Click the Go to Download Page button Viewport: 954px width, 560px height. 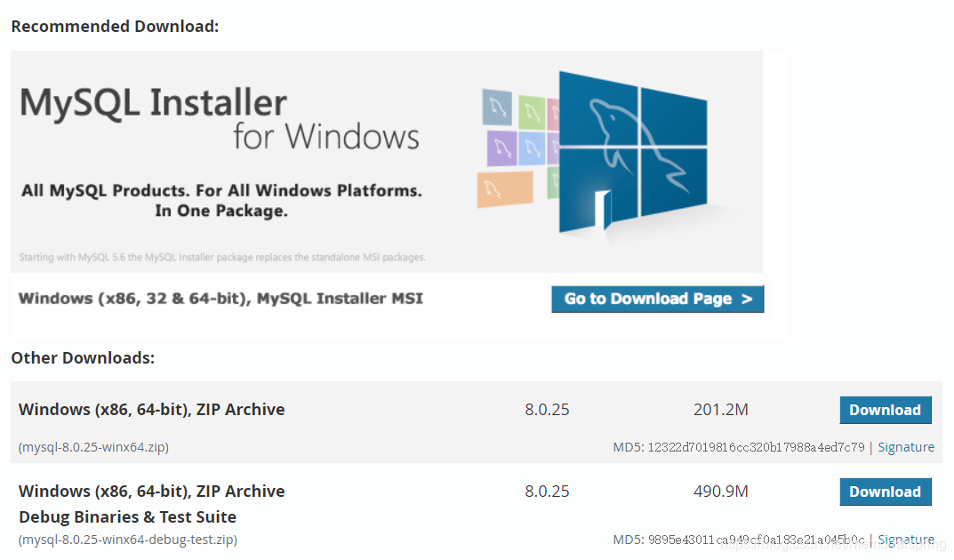click(x=657, y=300)
